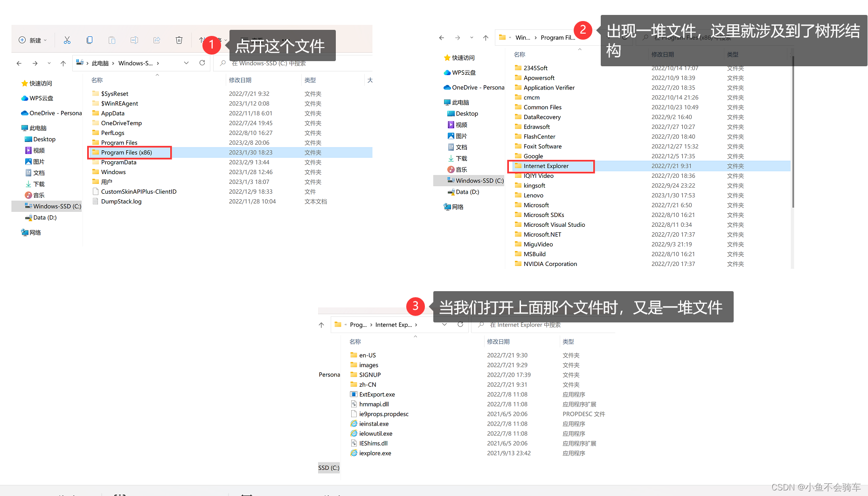Click the Paste icon in the toolbar

pos(112,40)
